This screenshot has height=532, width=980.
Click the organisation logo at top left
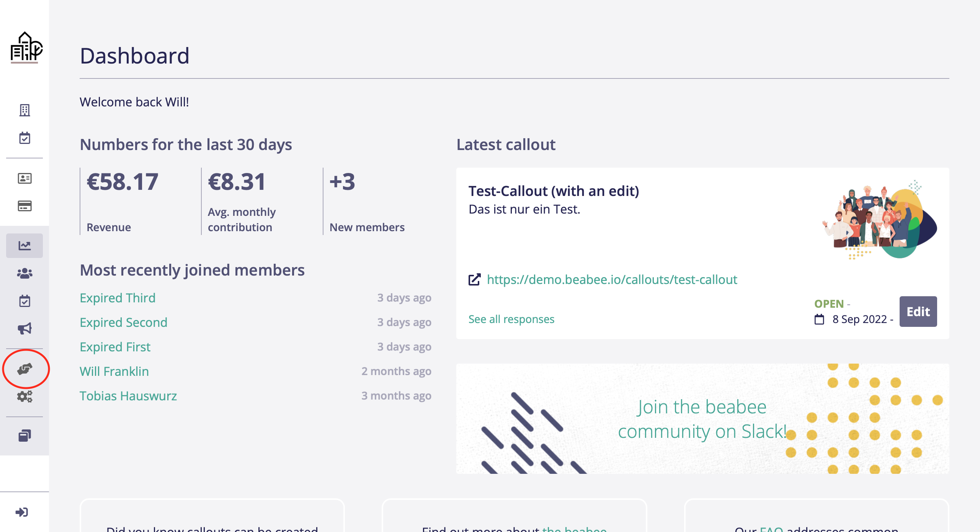tap(25, 47)
